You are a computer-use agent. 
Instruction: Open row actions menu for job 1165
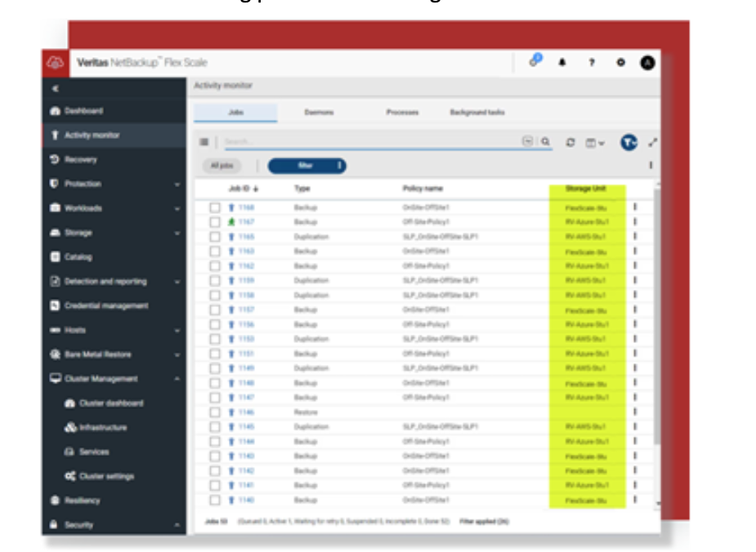pos(635,237)
